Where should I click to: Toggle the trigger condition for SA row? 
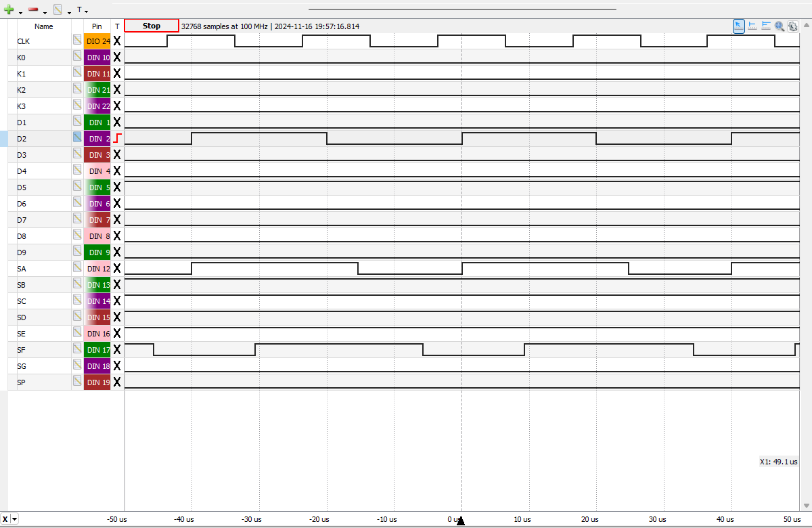click(x=117, y=269)
